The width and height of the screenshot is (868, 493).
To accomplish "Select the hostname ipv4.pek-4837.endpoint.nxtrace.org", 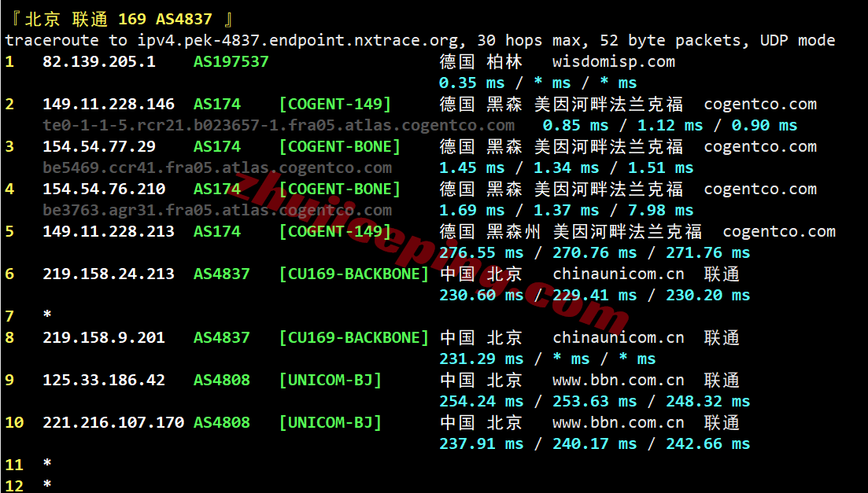I will (297, 41).
